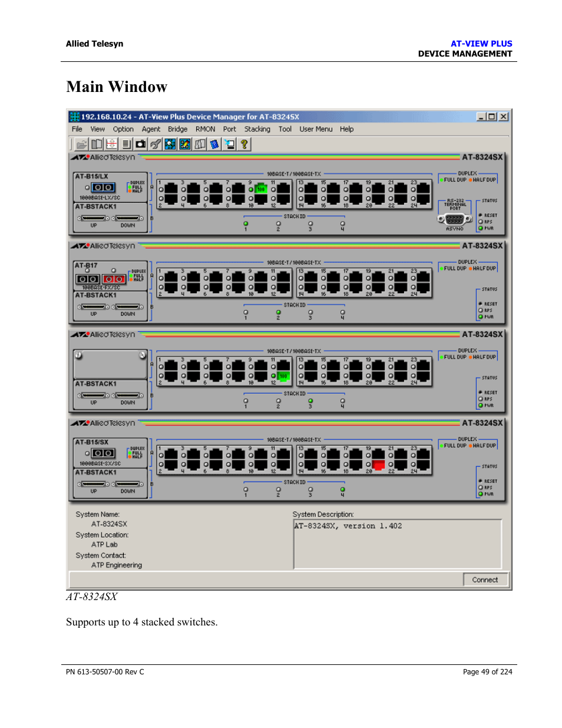Select the black fiber port on AT-B17 module
This screenshot has width=562, height=728.
[88, 279]
